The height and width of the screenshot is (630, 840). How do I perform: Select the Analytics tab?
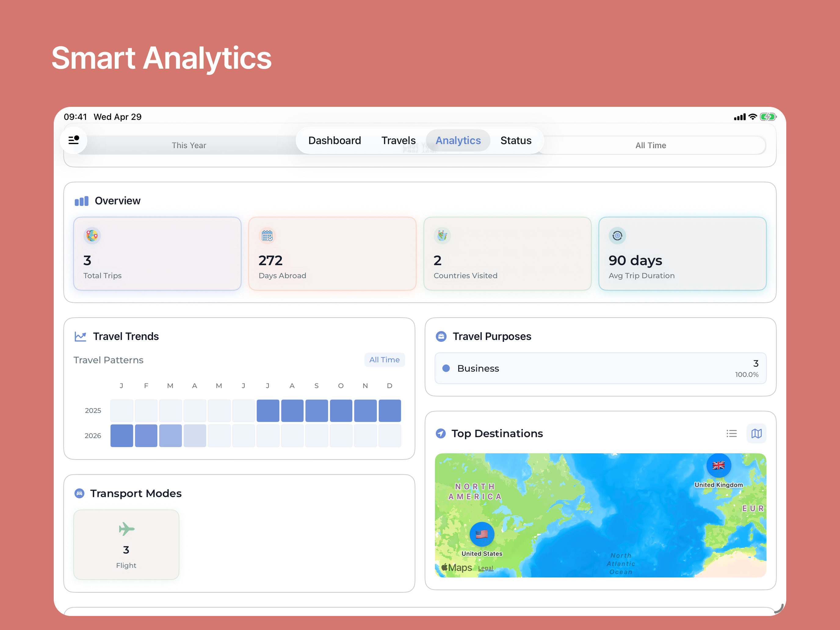click(x=458, y=140)
